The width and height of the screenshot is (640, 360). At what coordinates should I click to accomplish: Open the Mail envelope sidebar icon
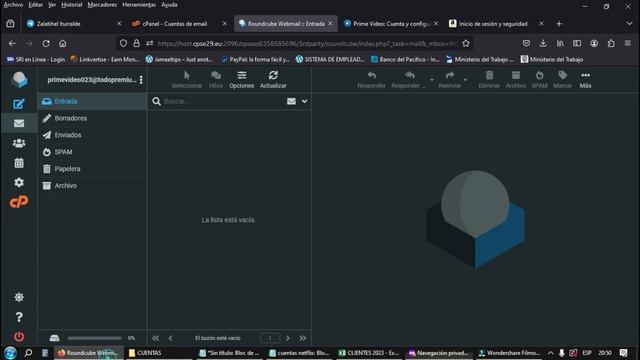point(19,123)
